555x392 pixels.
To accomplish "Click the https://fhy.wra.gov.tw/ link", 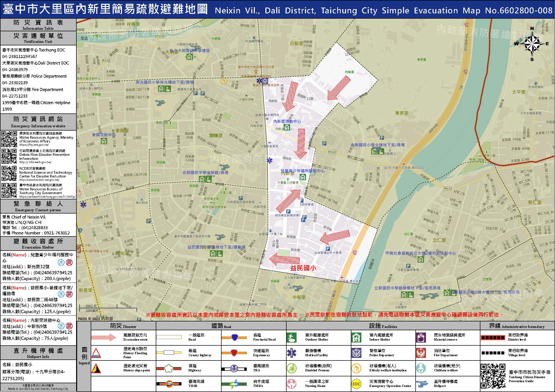I will click(x=34, y=145).
